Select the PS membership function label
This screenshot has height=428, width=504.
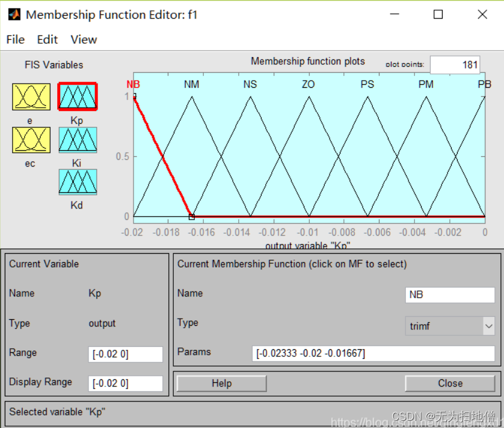tap(367, 84)
